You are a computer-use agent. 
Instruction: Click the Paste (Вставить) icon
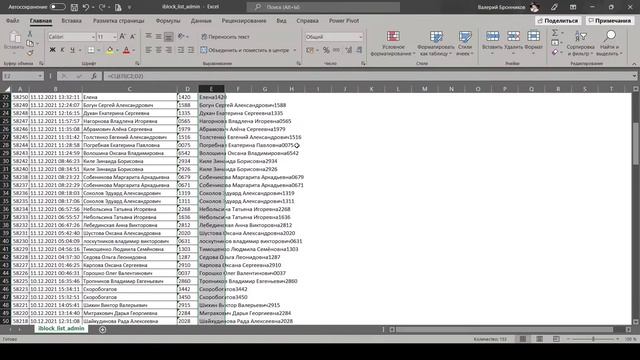(15, 38)
